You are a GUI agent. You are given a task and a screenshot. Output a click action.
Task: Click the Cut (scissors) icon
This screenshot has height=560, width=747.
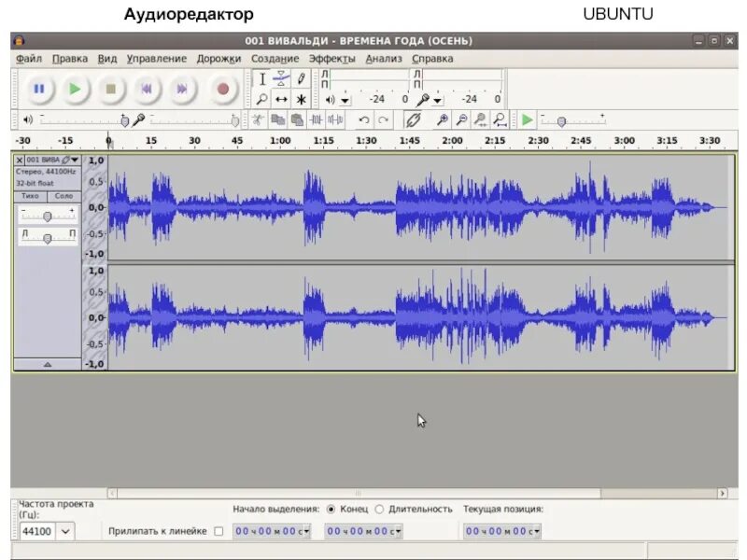point(259,119)
